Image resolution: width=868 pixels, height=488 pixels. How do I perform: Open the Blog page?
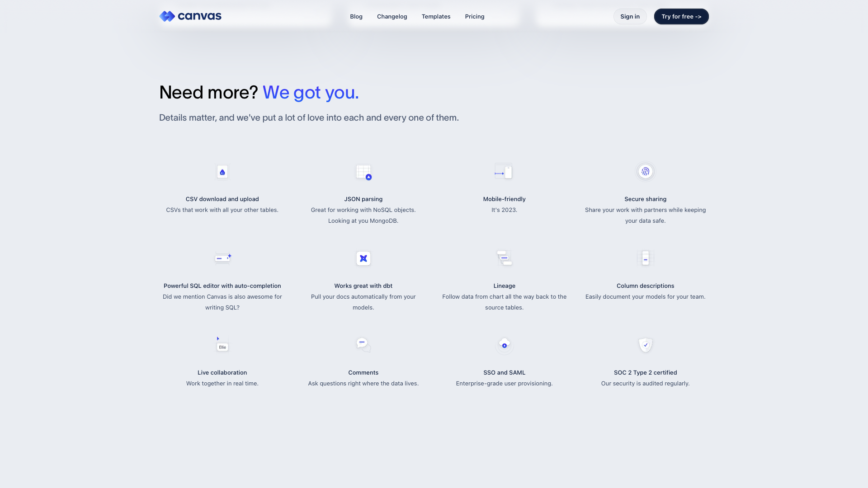[356, 16]
